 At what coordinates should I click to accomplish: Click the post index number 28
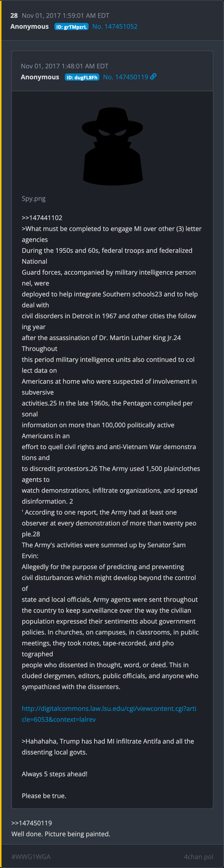point(14,16)
